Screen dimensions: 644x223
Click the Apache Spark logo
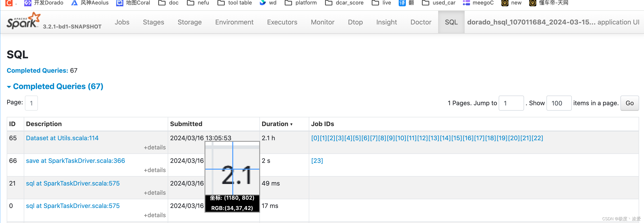(x=23, y=21)
